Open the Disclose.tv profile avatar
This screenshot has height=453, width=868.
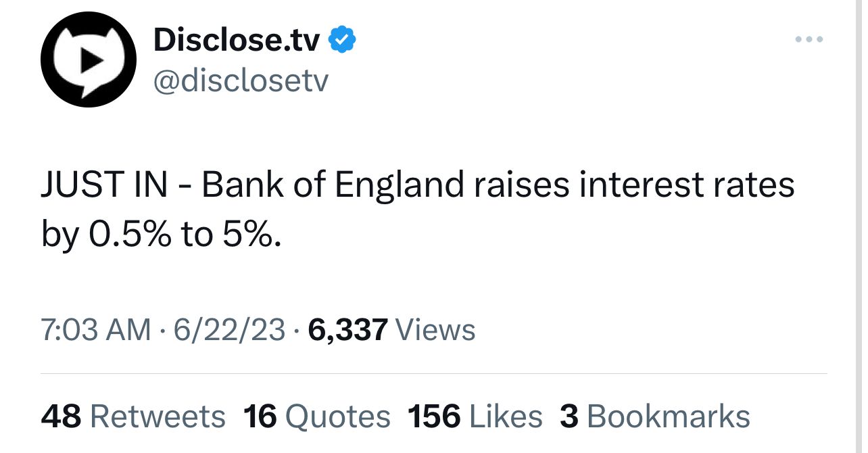[89, 59]
